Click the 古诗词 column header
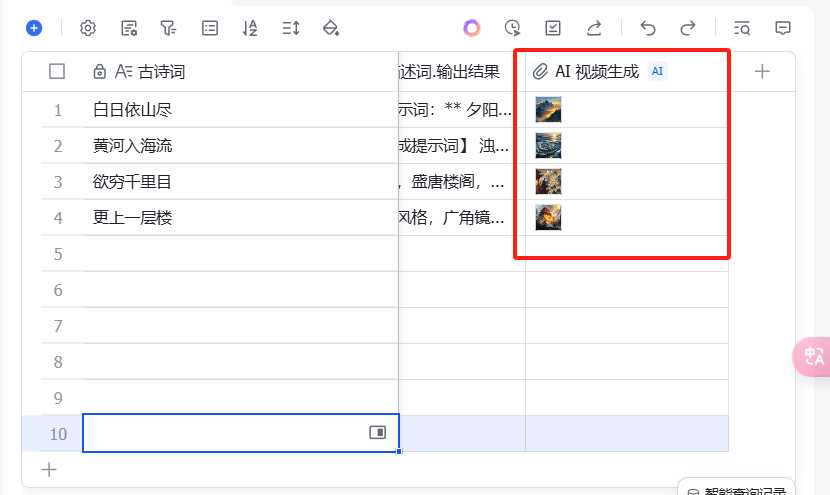The height and width of the screenshot is (495, 830). (241, 71)
